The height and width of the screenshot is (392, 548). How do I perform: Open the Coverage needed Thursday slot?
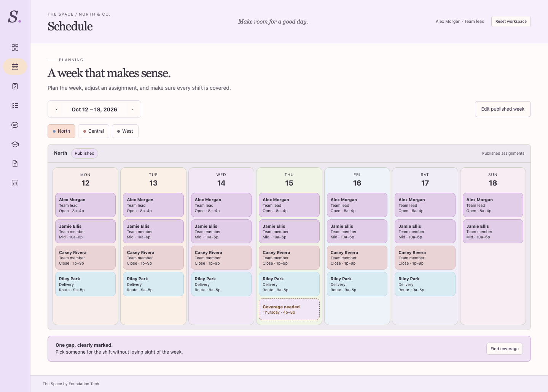pos(289,309)
